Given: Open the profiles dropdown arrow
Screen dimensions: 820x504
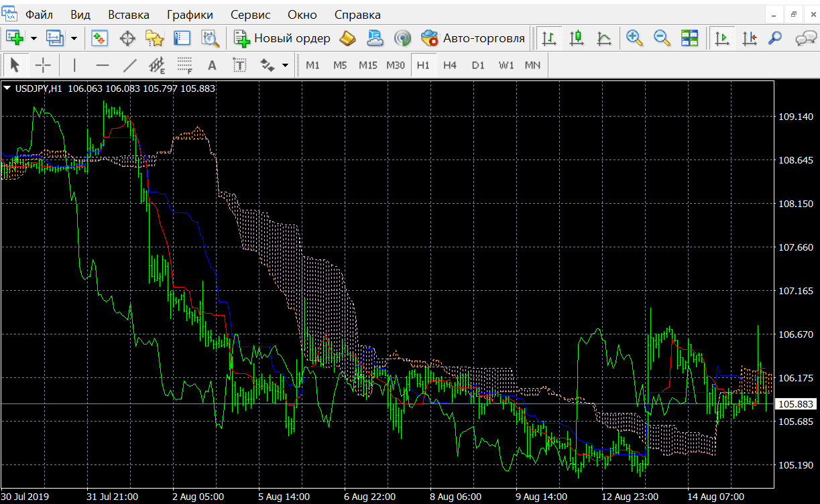Looking at the screenshot, I should [x=74, y=38].
